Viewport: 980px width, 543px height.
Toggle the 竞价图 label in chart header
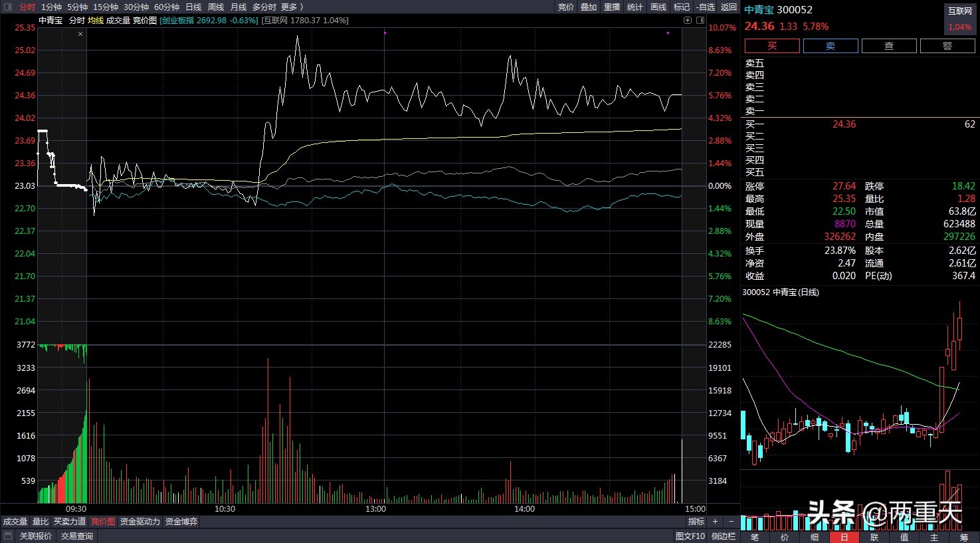(x=145, y=21)
